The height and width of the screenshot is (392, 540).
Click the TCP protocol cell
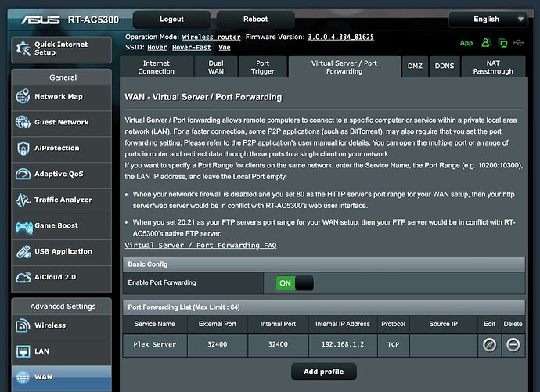click(394, 344)
